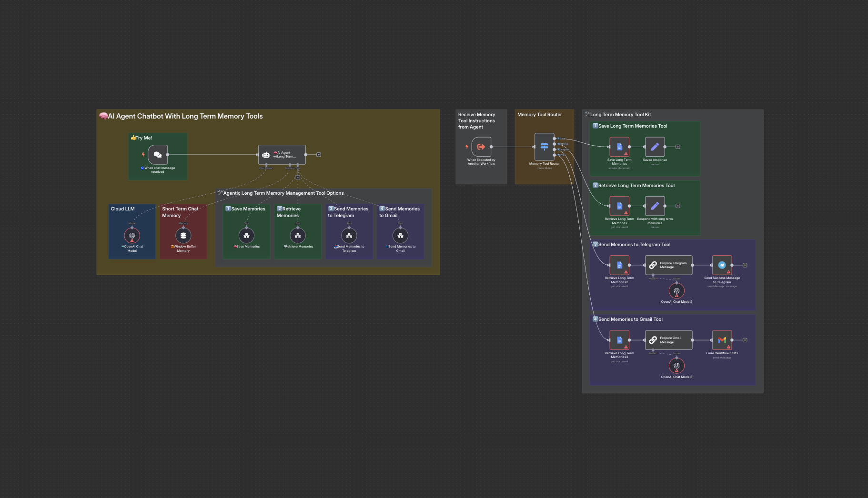Select the Window Buffer Memory node

183,236
